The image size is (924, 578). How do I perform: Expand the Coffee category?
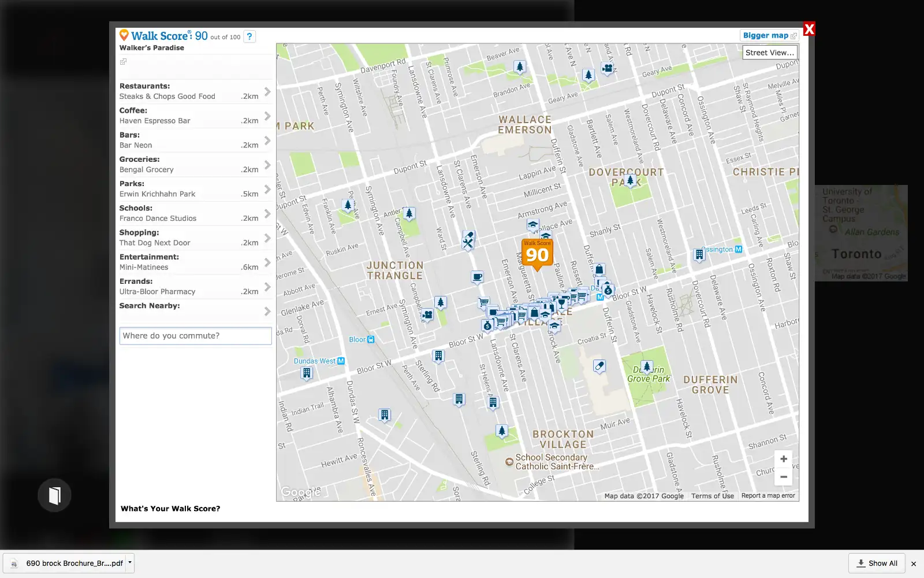[x=267, y=116]
